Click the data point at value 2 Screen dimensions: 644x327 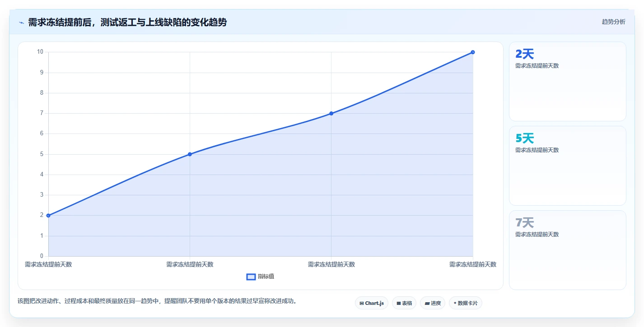point(48,216)
